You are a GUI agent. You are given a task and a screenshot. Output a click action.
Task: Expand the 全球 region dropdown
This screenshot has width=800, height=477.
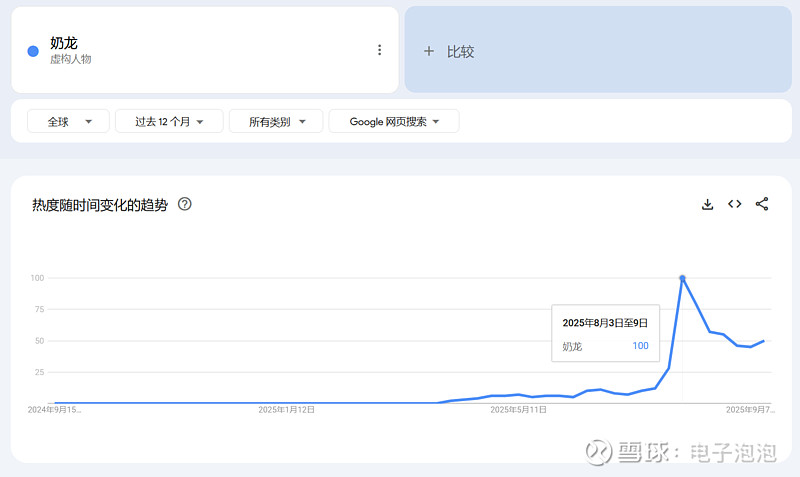67,121
